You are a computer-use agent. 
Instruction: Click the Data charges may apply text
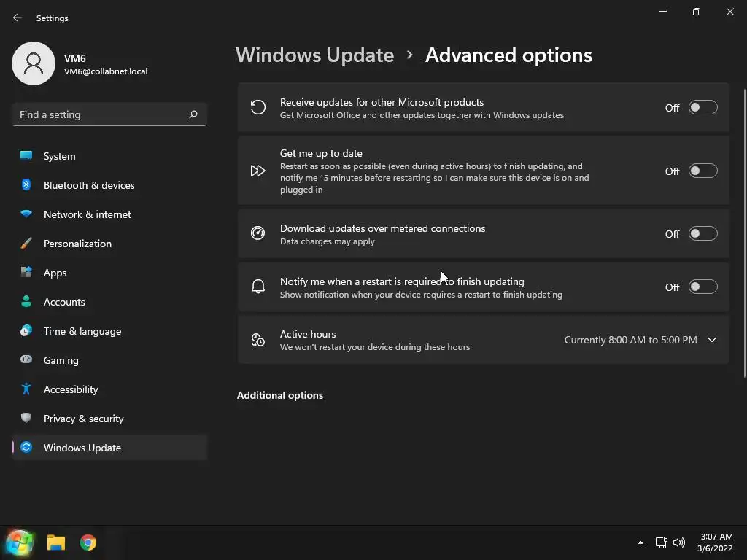click(x=328, y=241)
